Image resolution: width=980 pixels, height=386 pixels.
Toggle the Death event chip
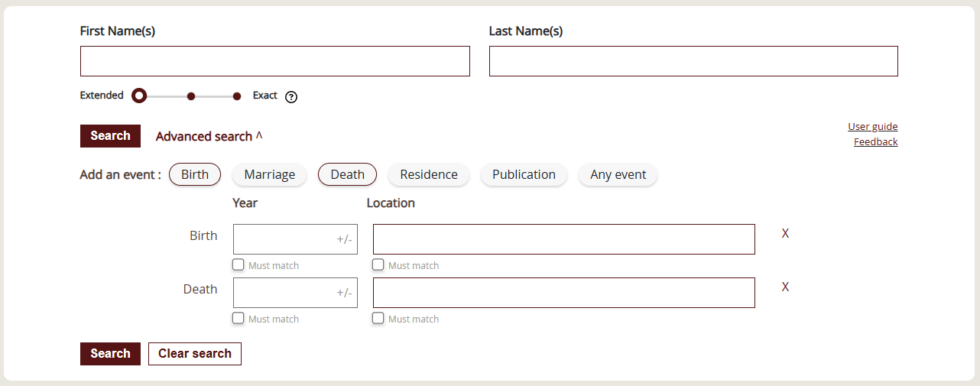[347, 174]
